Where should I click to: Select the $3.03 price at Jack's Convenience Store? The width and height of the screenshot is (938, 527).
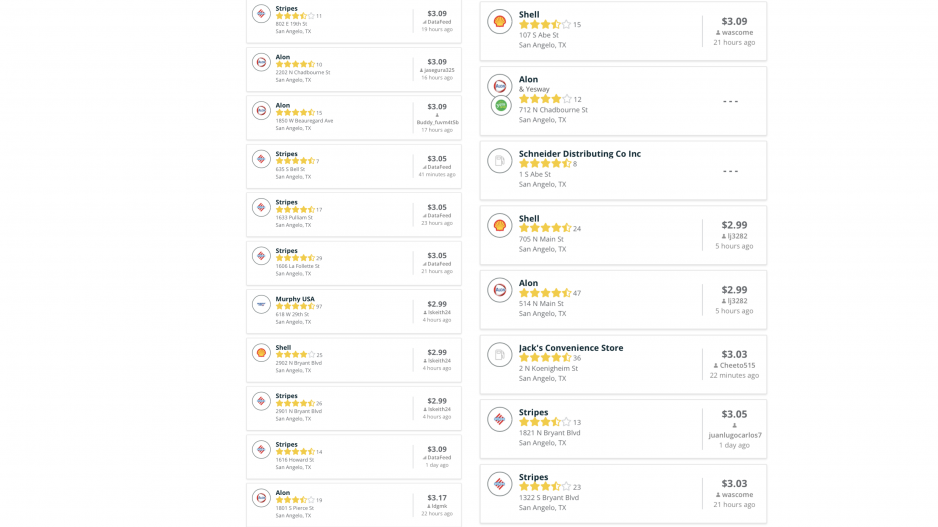[734, 354]
